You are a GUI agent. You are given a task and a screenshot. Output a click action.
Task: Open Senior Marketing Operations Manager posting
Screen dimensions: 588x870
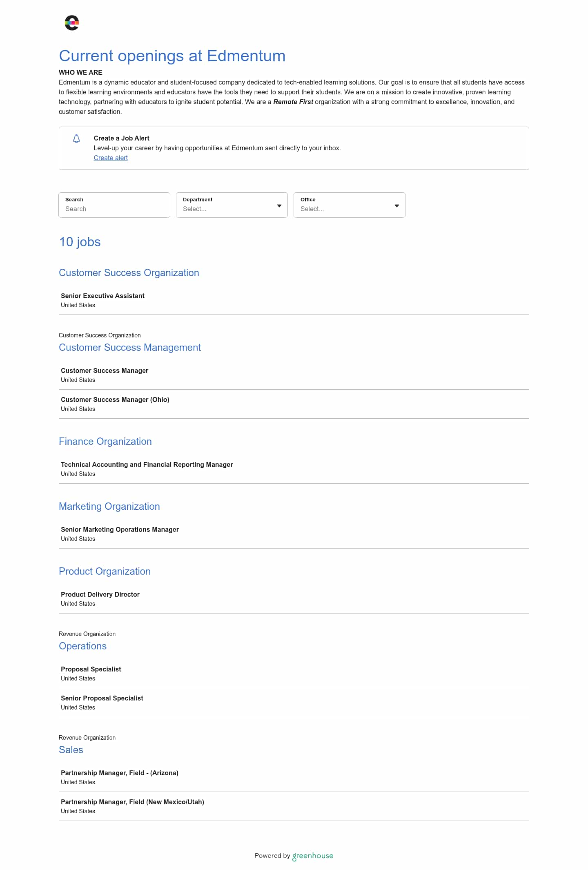pos(294,534)
